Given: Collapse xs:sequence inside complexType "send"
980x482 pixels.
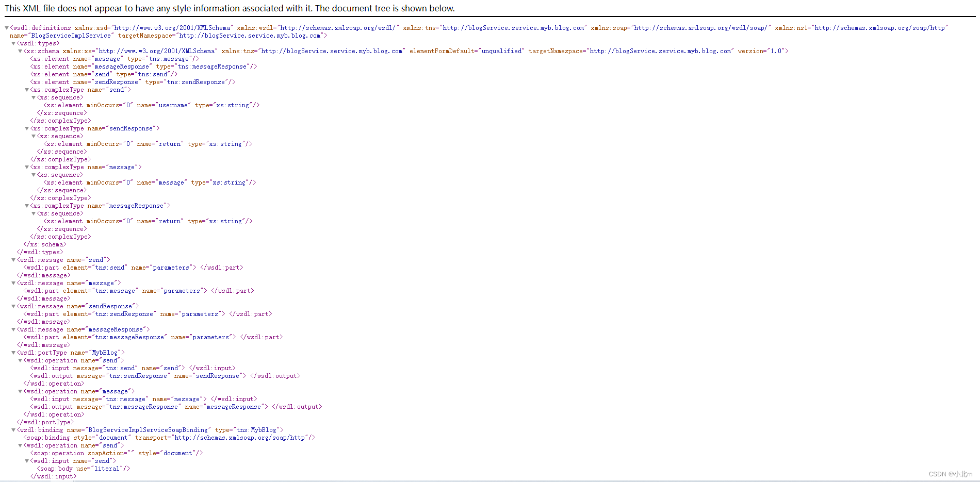Looking at the screenshot, I should (x=34, y=97).
